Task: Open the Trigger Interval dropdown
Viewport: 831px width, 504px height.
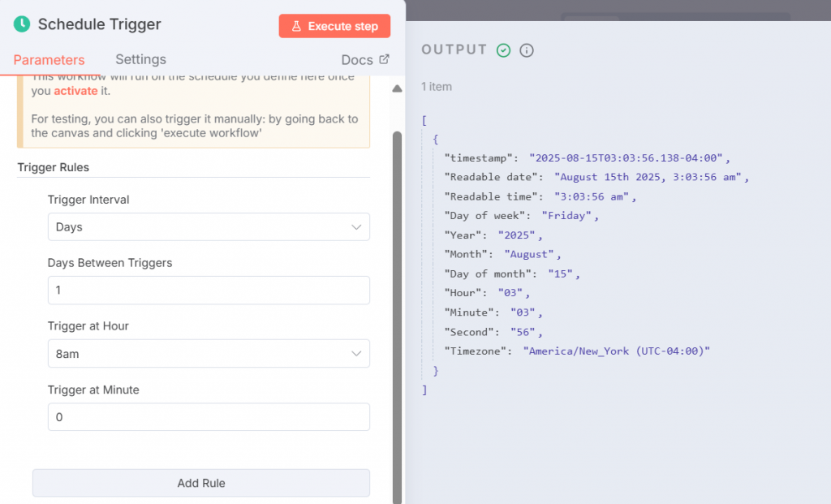Action: 209,227
